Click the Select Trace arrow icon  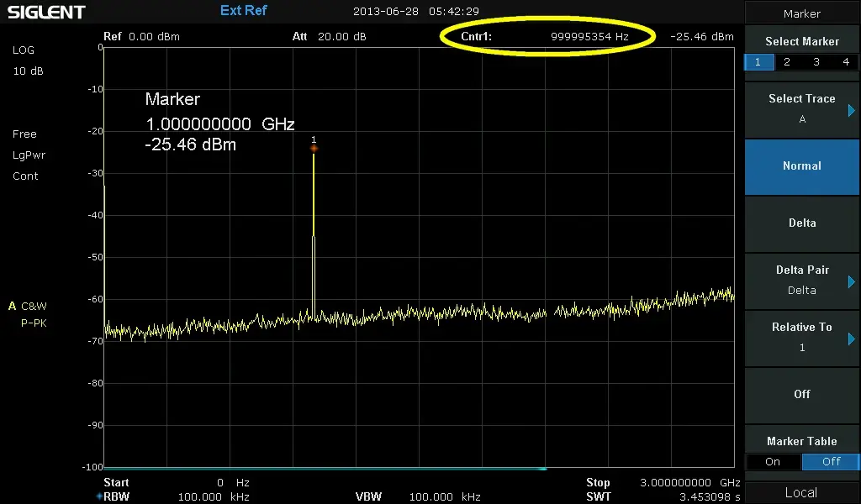[x=852, y=110]
